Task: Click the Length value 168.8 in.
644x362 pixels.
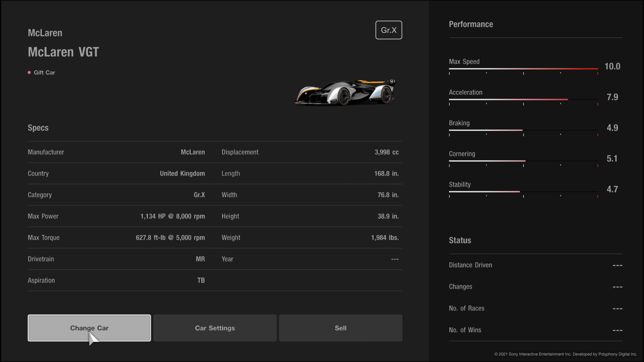Action: (387, 173)
